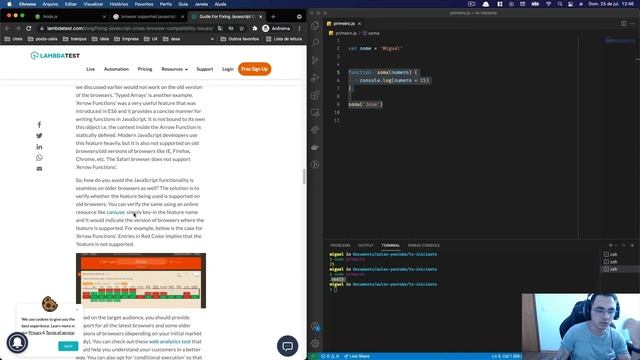Open the Accounts icon in VS Code
Viewport: 640px width, 360px height.
click(x=315, y=326)
